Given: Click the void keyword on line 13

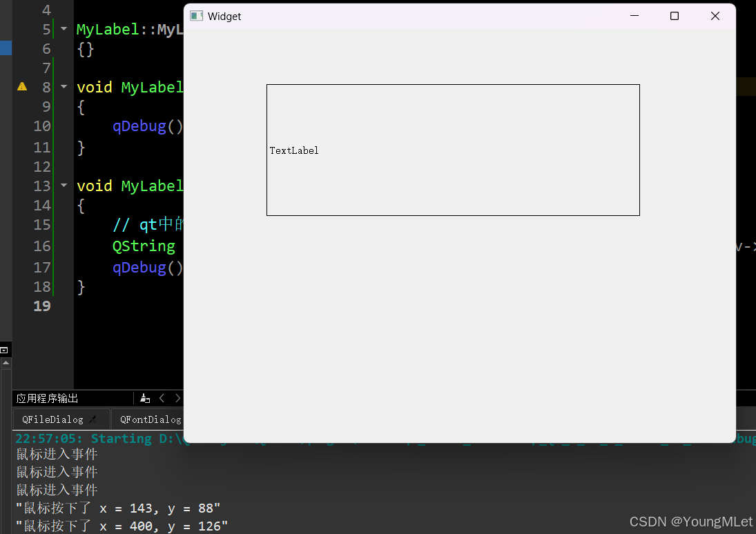Looking at the screenshot, I should (95, 186).
